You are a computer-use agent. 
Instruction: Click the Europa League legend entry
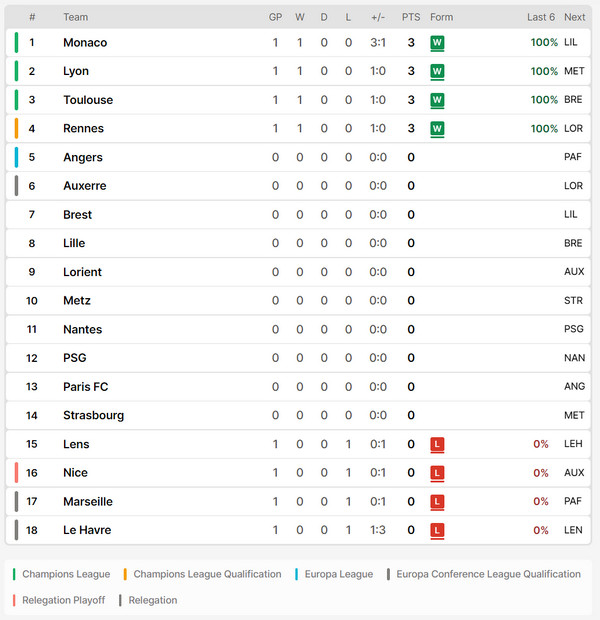pyautogui.click(x=334, y=574)
